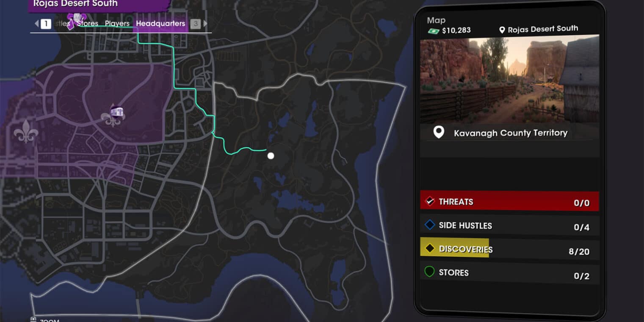The height and width of the screenshot is (322, 644).
Task: Toggle the yellow Discoveries diamond filter
Action: pyautogui.click(x=430, y=249)
